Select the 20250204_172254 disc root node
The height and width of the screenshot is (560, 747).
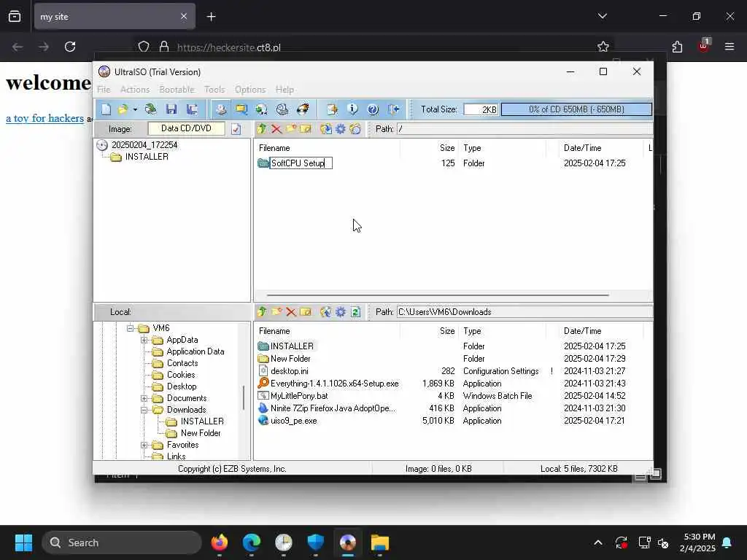[x=144, y=145]
